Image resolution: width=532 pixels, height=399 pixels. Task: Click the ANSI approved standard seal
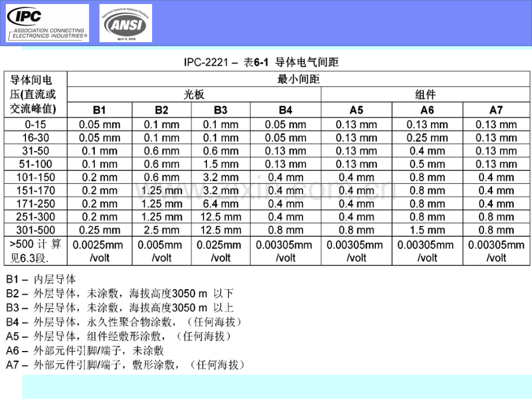(x=125, y=23)
